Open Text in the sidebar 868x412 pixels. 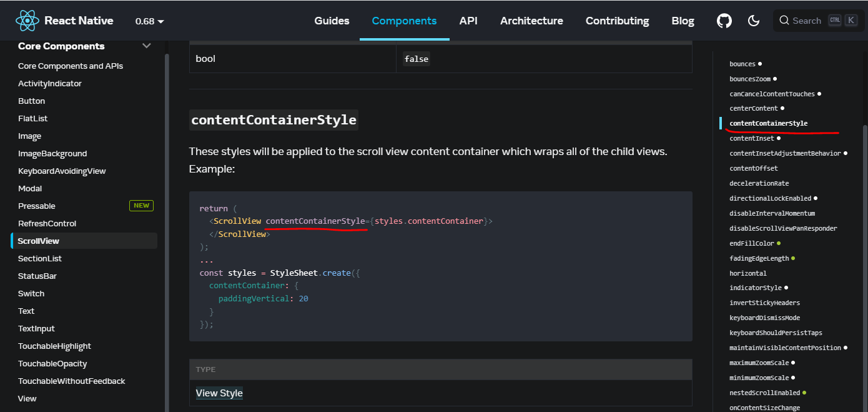26,311
